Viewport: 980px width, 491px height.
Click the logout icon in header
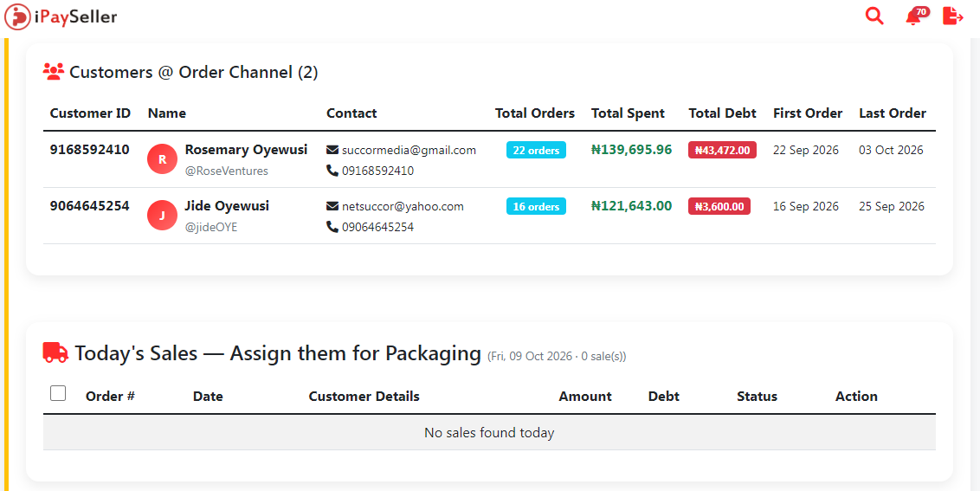pyautogui.click(x=953, y=16)
